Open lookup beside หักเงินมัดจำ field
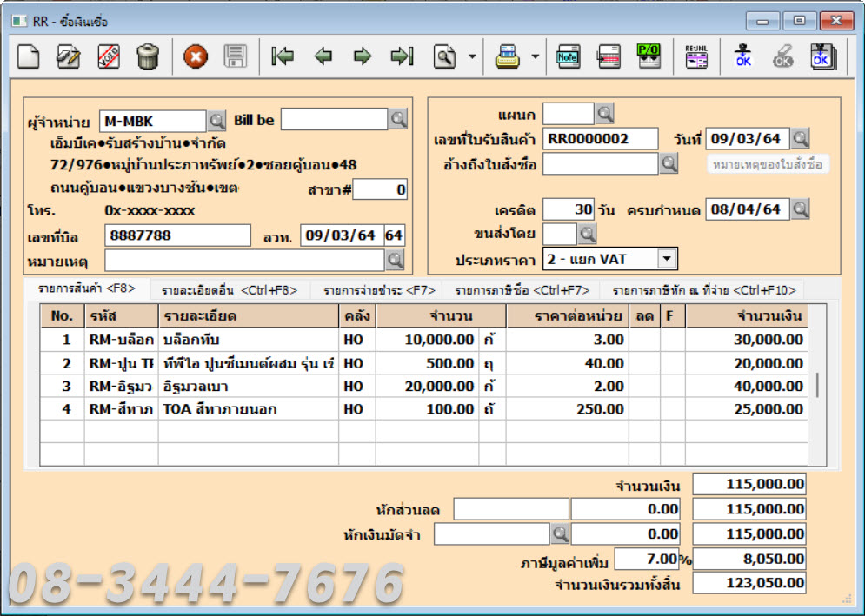The height and width of the screenshot is (616, 865). [x=560, y=533]
